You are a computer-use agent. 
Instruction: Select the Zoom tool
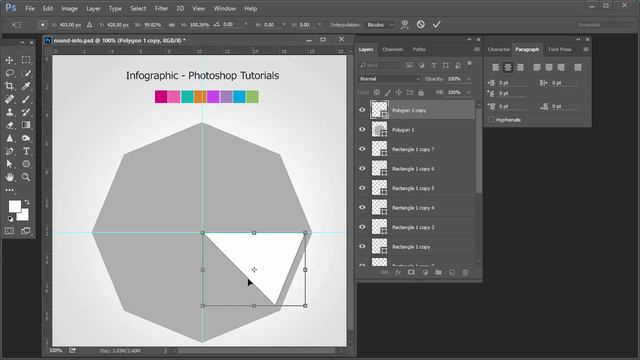[x=26, y=177]
